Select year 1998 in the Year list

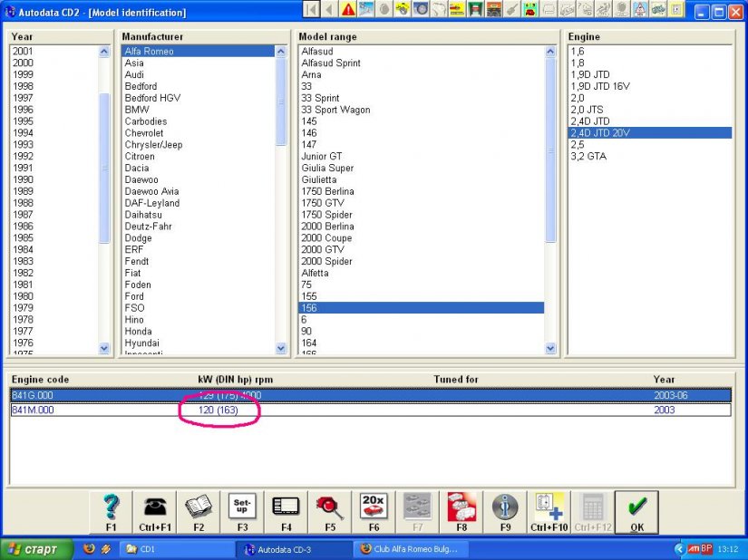click(24, 87)
